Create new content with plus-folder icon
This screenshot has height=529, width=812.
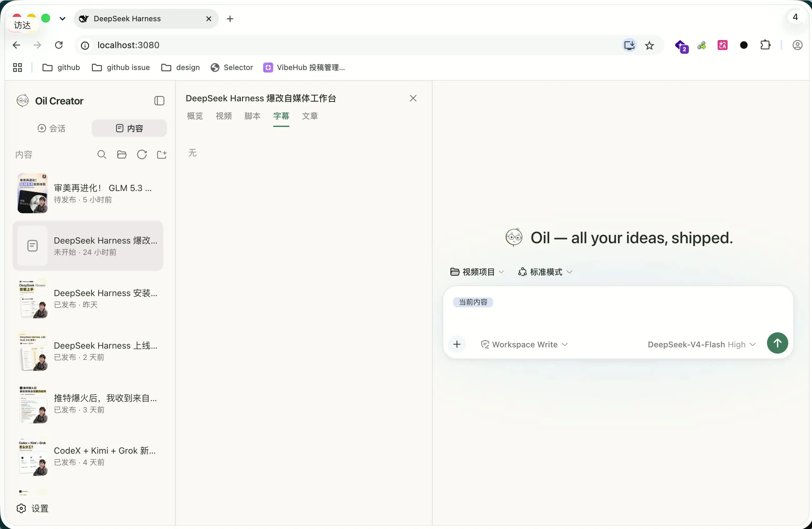coord(162,155)
